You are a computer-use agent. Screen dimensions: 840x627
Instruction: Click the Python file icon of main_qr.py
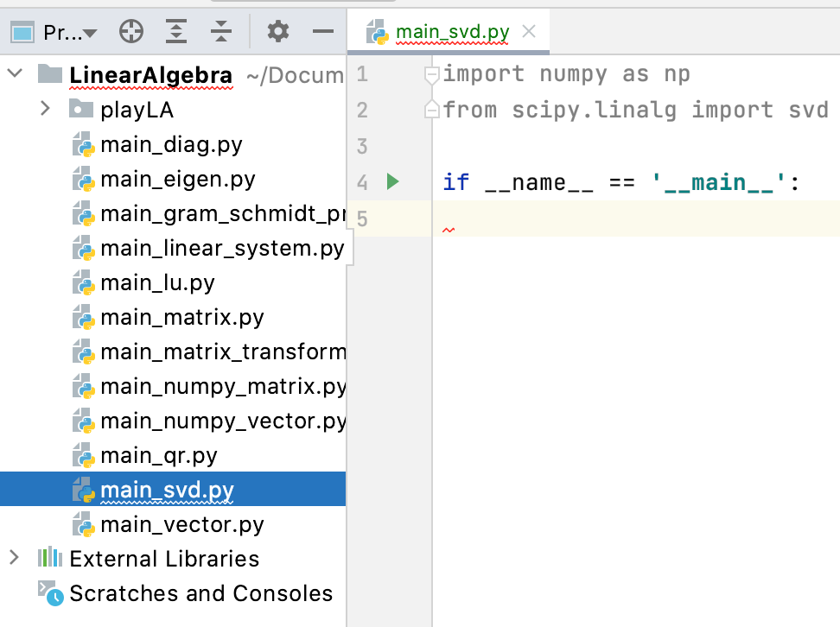pos(84,455)
